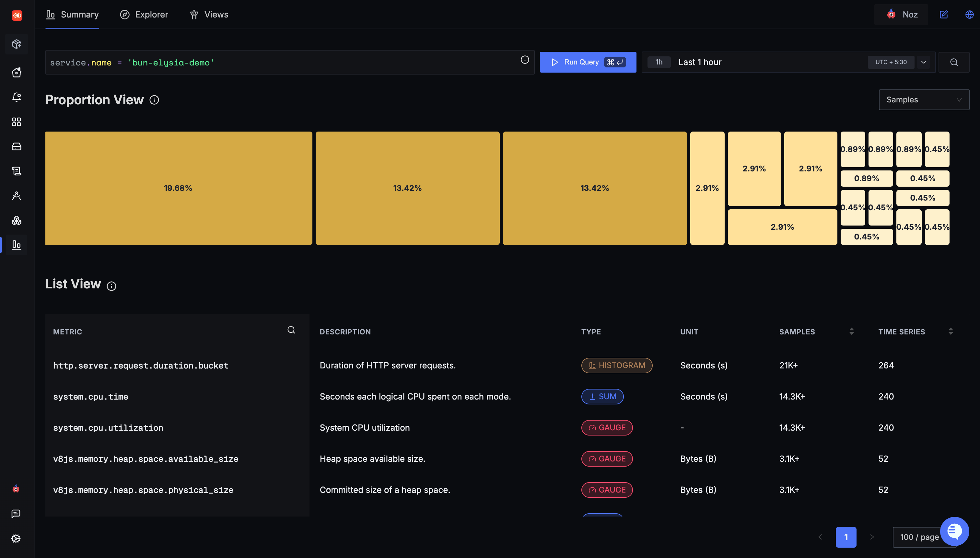980x558 pixels.
Task: Open the Dashboards grid sidebar icon
Action: (17, 122)
